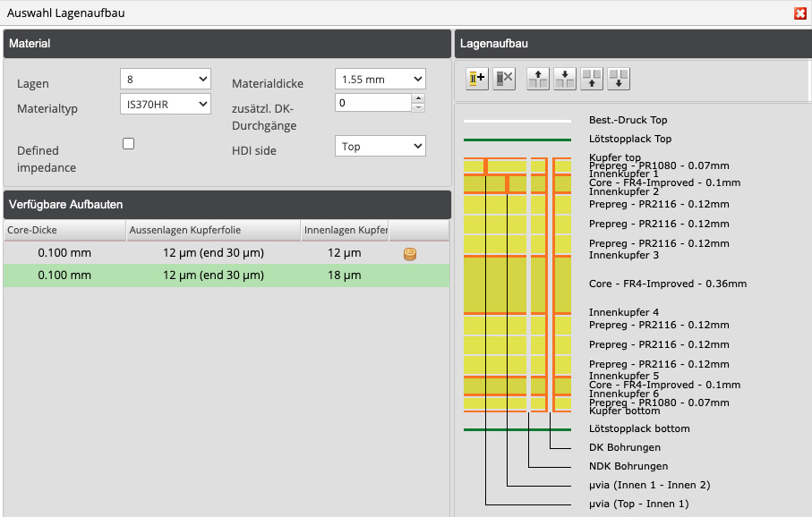
Task: Click the delete drill icon with X
Action: click(504, 79)
